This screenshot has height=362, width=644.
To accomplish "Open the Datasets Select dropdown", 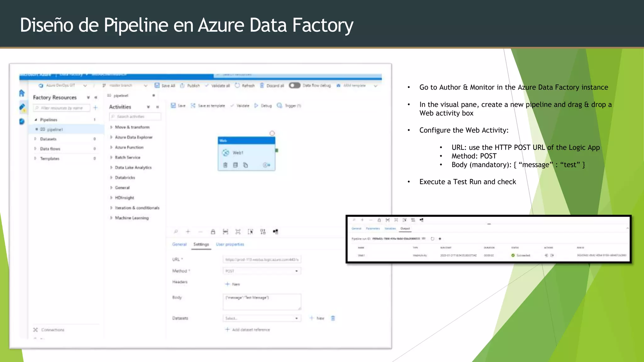I will pyautogui.click(x=262, y=318).
